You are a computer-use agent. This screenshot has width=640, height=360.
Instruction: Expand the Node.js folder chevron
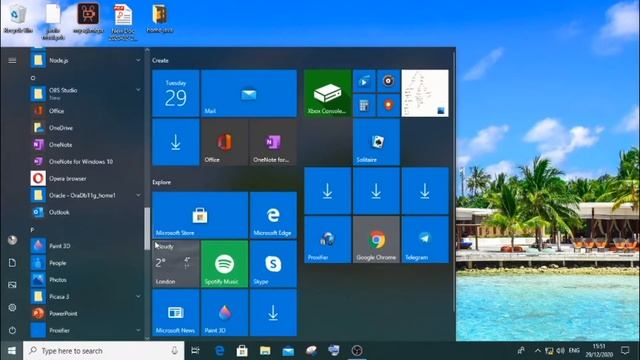[138, 60]
